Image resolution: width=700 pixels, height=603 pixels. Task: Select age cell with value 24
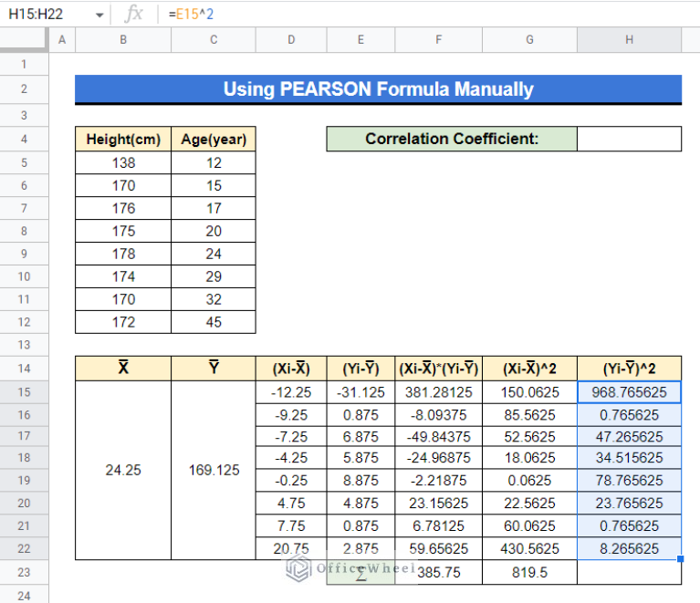(214, 254)
